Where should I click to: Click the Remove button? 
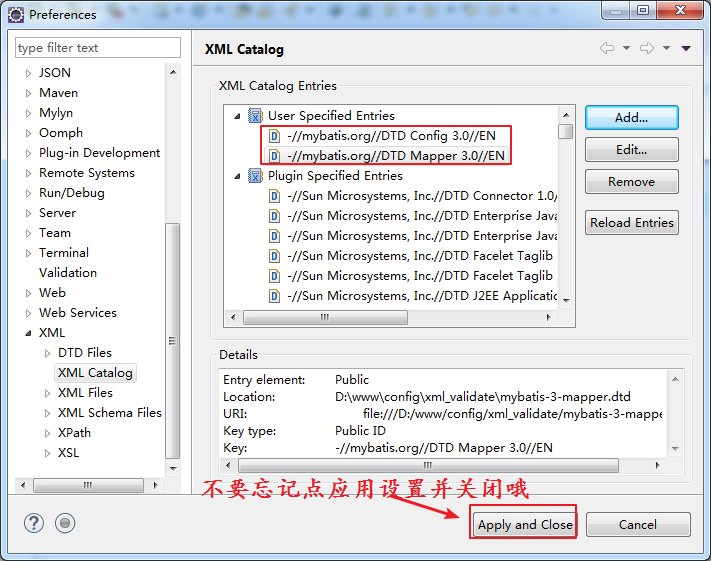click(x=632, y=182)
